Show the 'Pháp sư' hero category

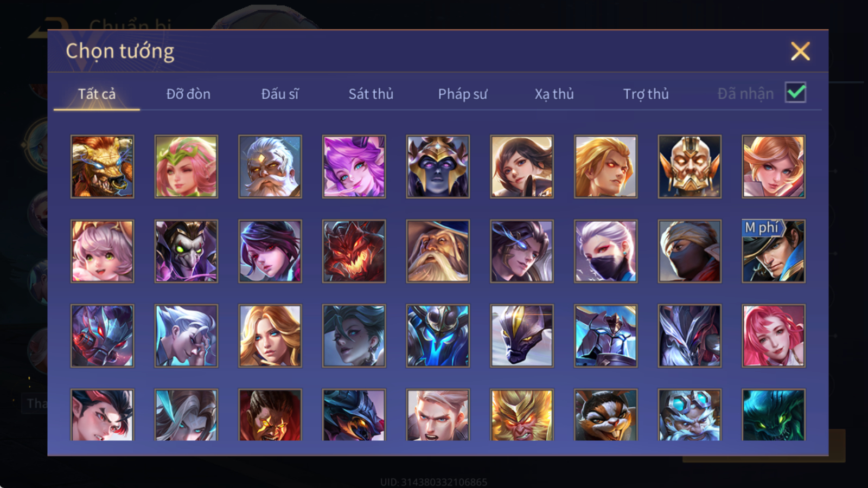[x=462, y=94]
